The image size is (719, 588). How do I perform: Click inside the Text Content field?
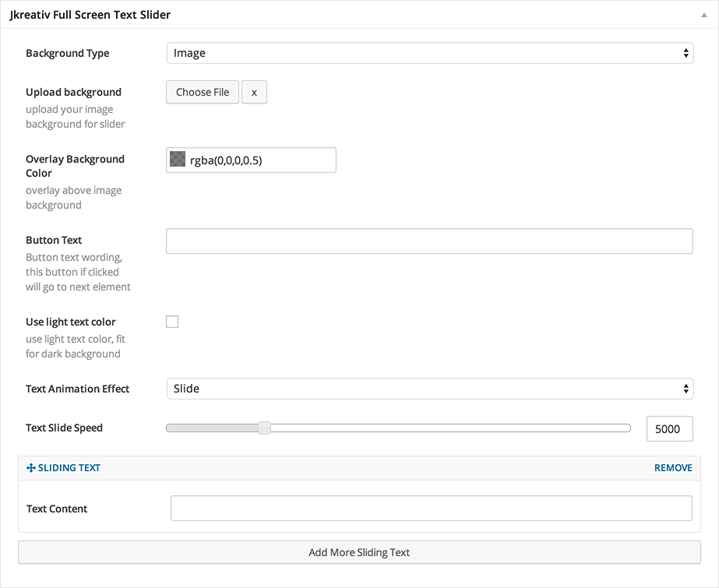click(431, 508)
